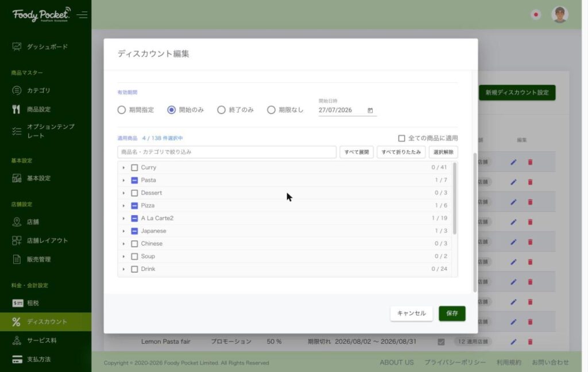The image size is (588, 372).
Task: Click the 販売管理 document icon
Action: point(17,259)
